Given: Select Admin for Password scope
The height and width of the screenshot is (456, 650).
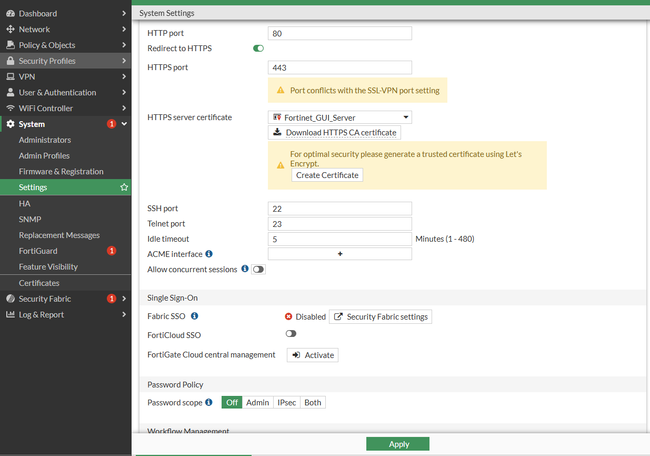Looking at the screenshot, I should coord(258,402).
